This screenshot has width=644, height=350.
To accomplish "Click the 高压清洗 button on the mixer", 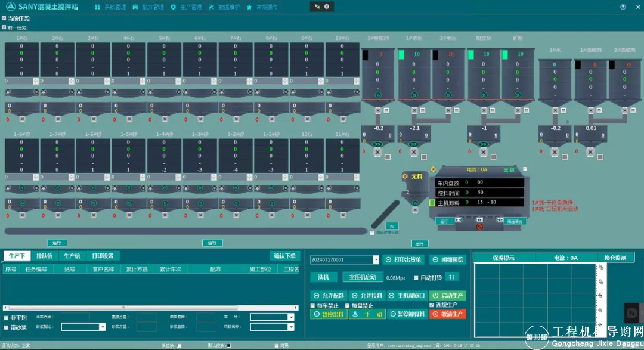I will click(515, 221).
